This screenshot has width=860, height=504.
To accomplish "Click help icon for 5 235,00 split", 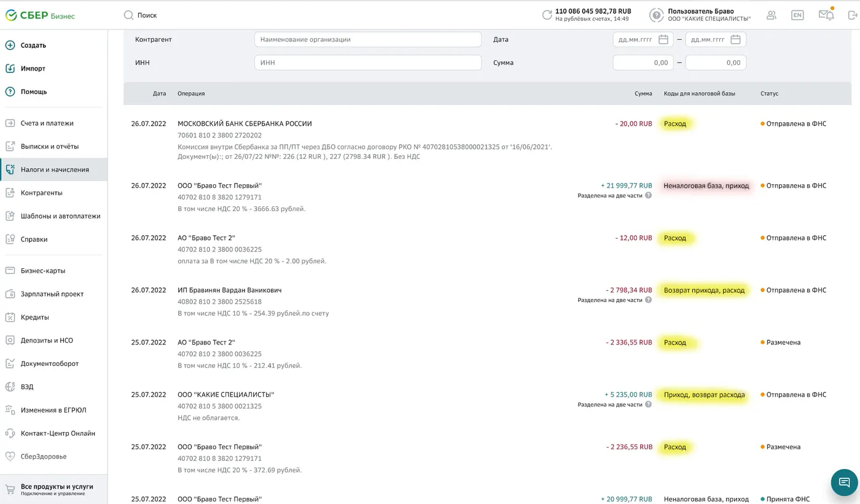I will (648, 405).
